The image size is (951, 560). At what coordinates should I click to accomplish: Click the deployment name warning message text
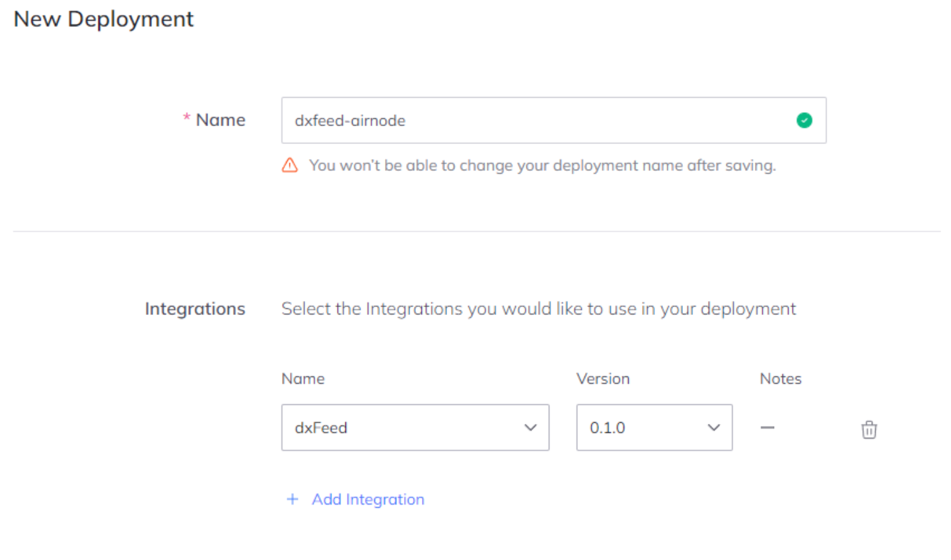[x=542, y=165]
